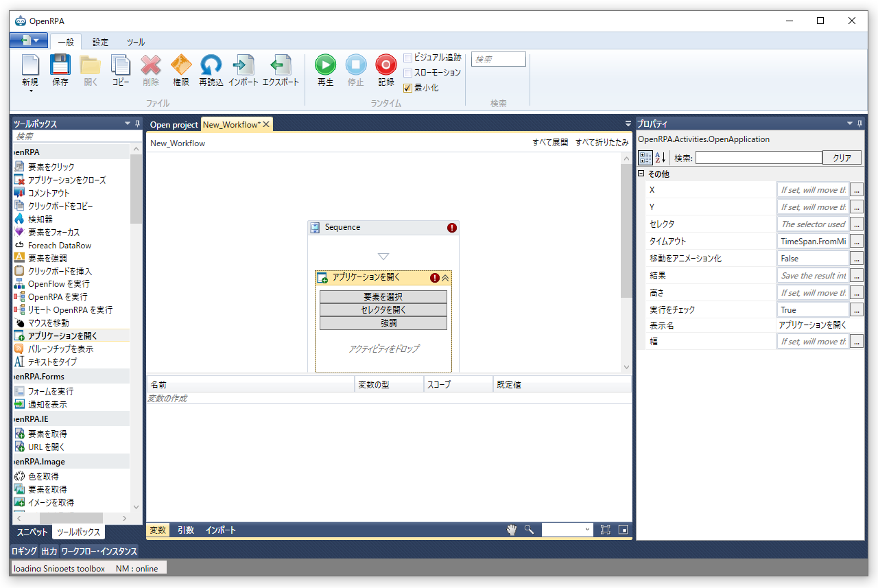Viewport: 878px width, 588px height.
Task: Choose the コメントアウト toolbox activity
Action: point(49,193)
